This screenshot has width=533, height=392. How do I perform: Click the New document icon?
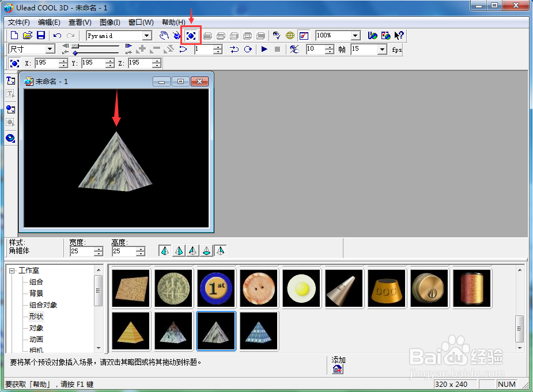click(14, 35)
